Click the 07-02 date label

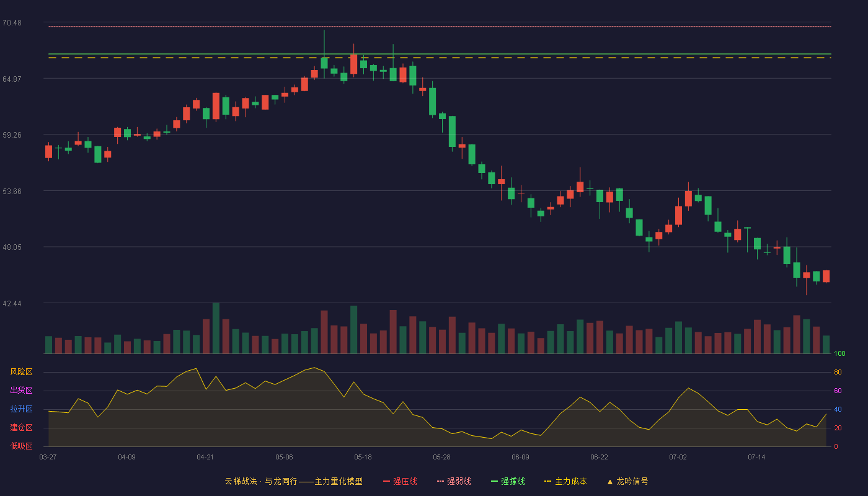pos(678,457)
